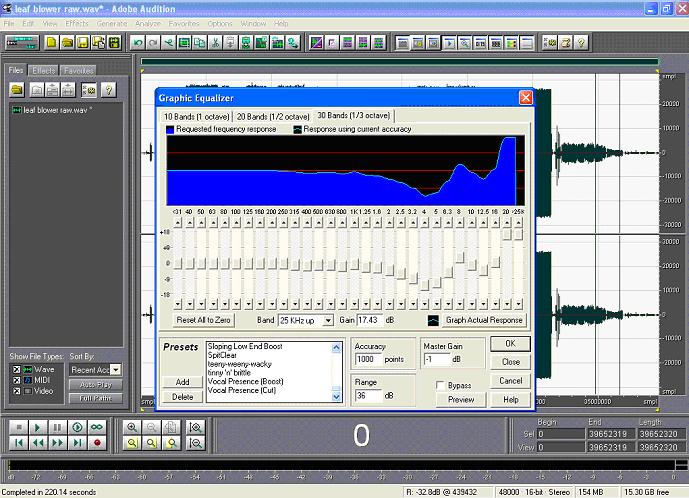Click Graph Actual Response graph icon
The image size is (689, 498).
pyautogui.click(x=433, y=320)
